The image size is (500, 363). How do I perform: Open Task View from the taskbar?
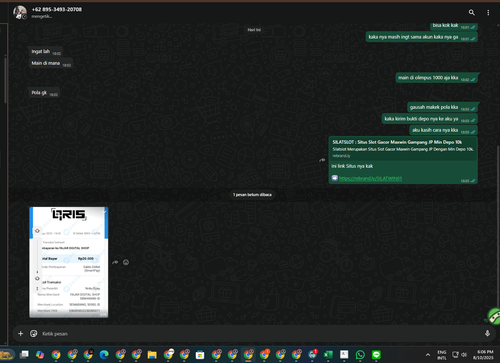pos(24,355)
